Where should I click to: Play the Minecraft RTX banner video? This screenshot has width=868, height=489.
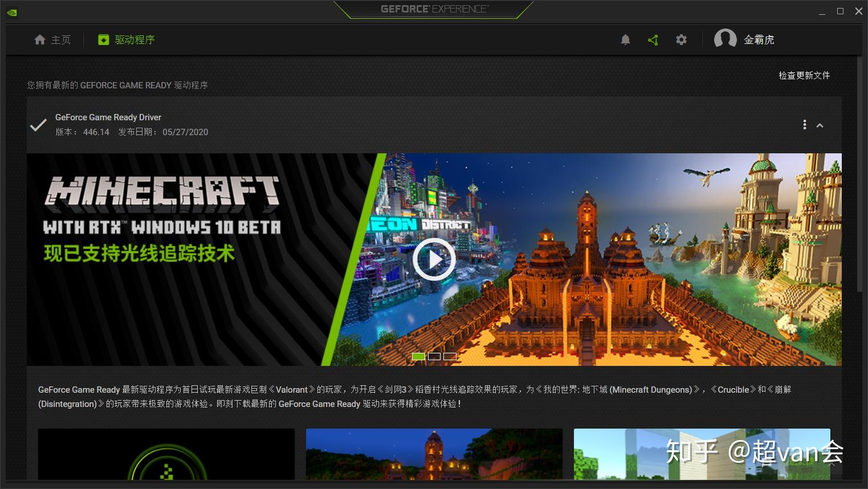[x=434, y=260]
